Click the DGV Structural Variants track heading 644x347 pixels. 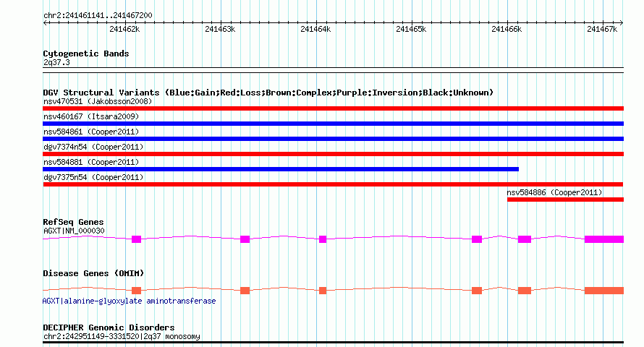pos(268,93)
